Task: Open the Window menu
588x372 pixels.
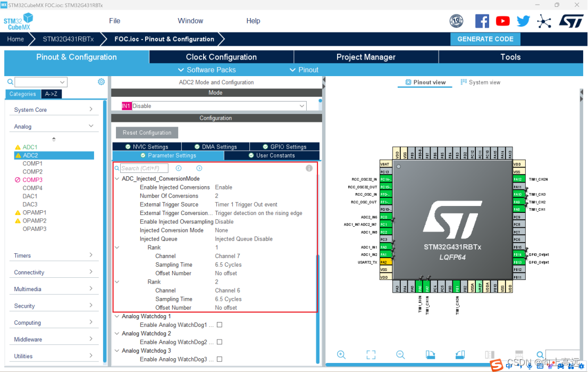Action: pos(190,21)
